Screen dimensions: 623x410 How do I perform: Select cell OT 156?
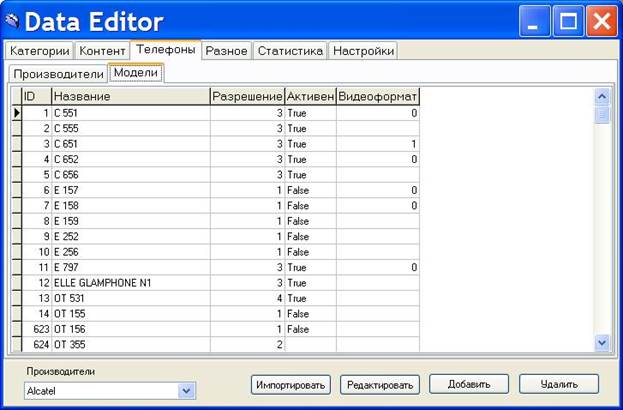click(131, 329)
